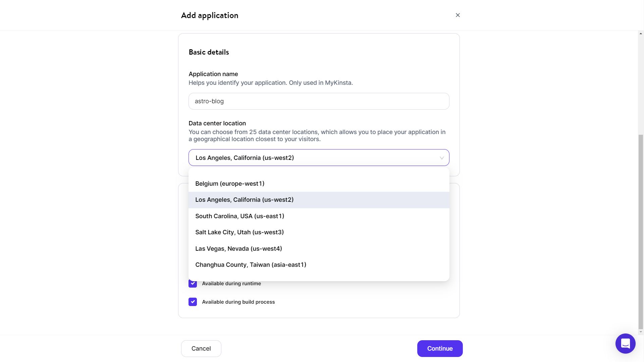Choose Las Vegas, Nevada (us-west4)
Screen dimensions: 644x362
238,249
